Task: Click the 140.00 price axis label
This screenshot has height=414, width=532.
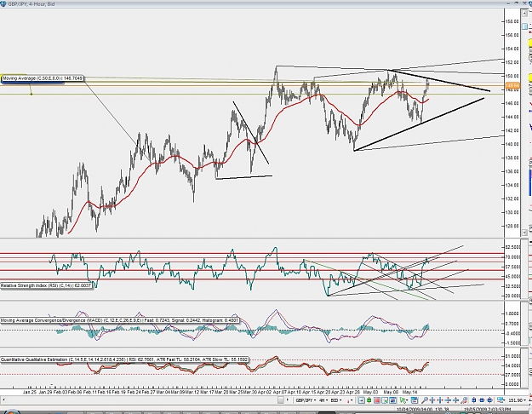Action: 512,144
